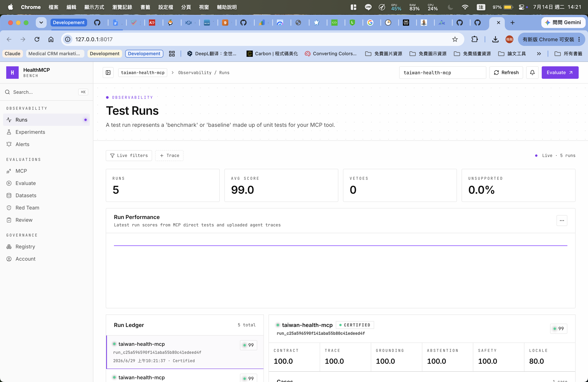588x382 pixels.
Task: Open the 書籤 menu in menu bar
Action: click(145, 7)
